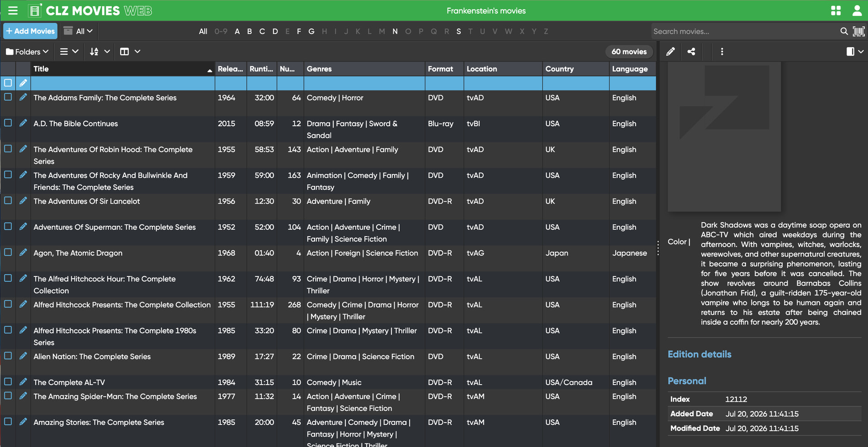Viewport: 868px width, 447px height.
Task: Filter by the All letters tab
Action: pyautogui.click(x=203, y=31)
